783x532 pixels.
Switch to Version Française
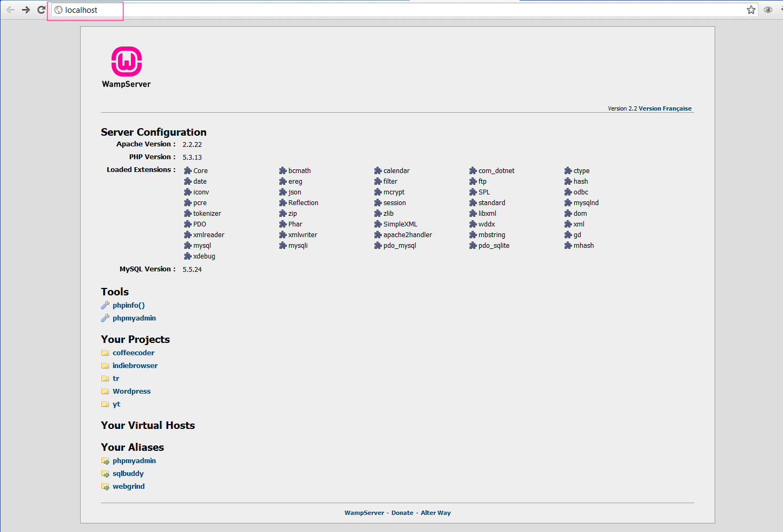pyautogui.click(x=665, y=108)
